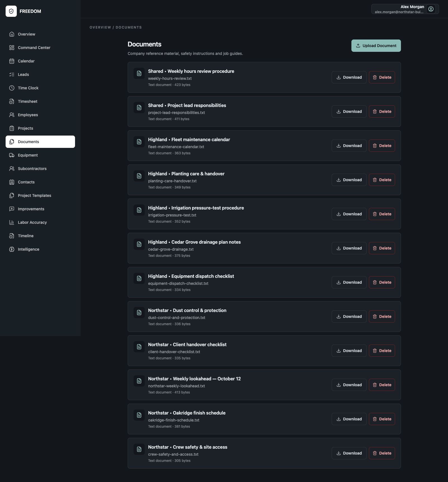Select Documents in the sidebar
448x482 pixels.
tap(40, 142)
